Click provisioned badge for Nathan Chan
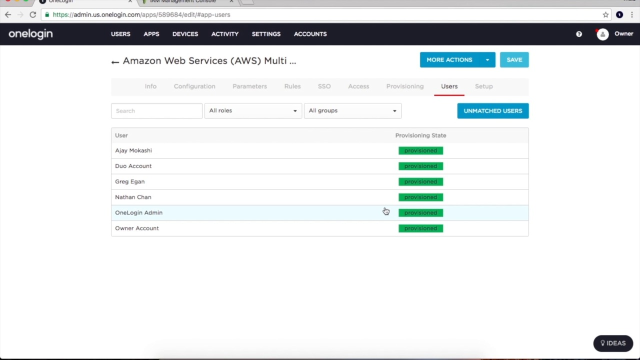Image resolution: width=640 pixels, height=360 pixels. tap(421, 197)
